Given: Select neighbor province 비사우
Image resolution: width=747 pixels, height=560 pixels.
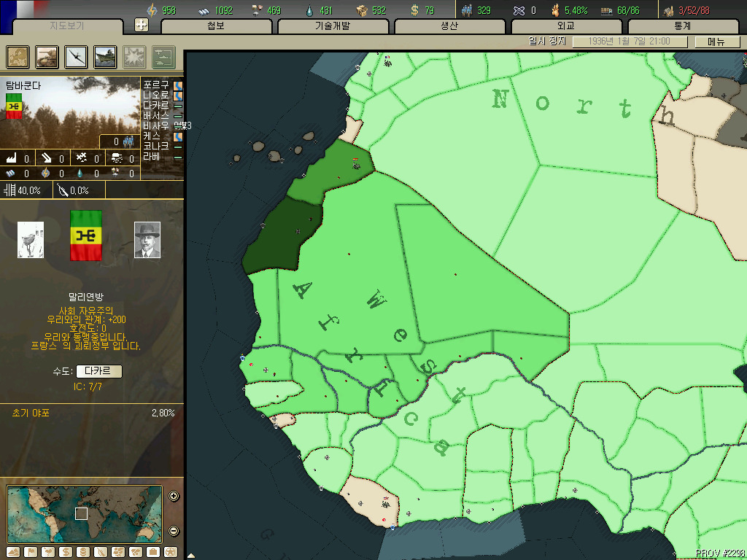Looking at the screenshot, I should point(156,125).
